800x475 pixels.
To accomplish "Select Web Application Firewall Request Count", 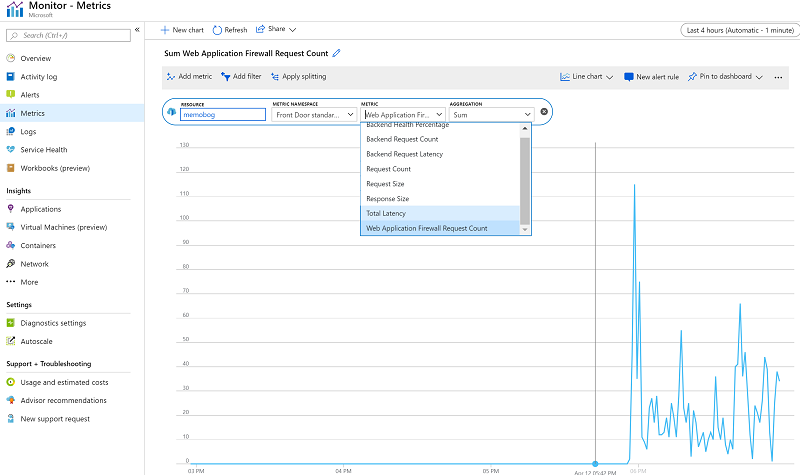I will tap(440, 228).
